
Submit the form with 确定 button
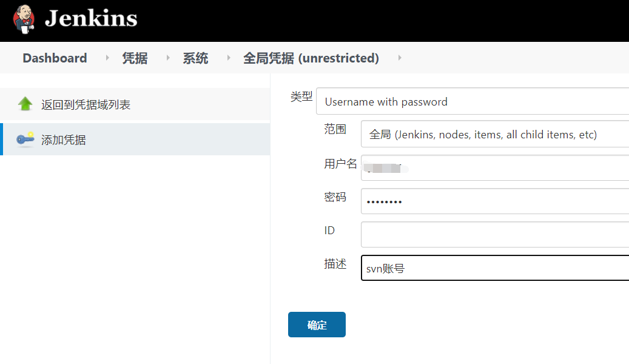317,325
